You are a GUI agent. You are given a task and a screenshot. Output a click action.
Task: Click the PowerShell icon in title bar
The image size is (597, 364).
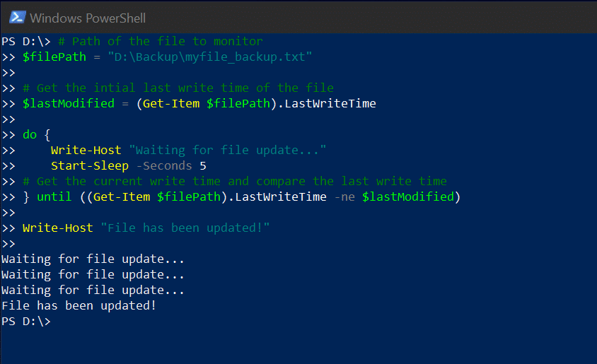coord(18,18)
